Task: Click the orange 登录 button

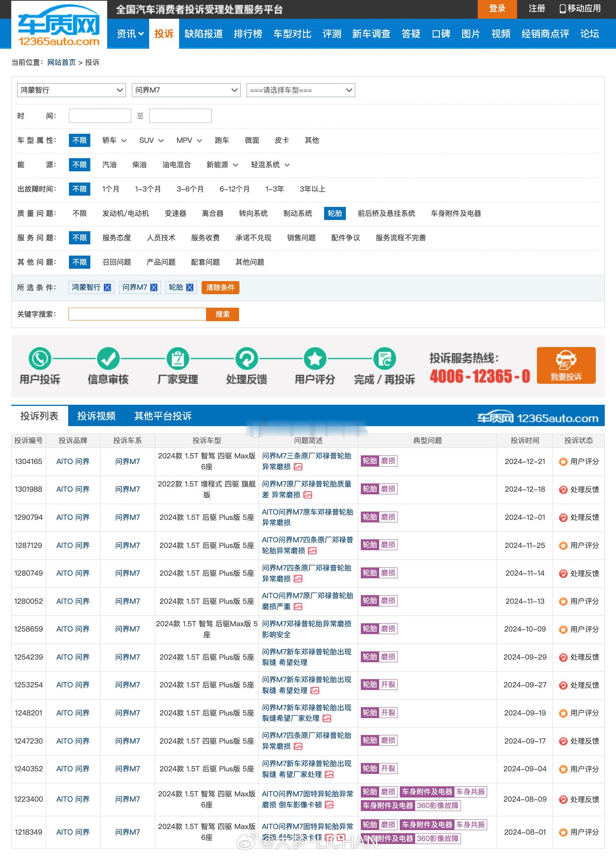Action: [497, 9]
